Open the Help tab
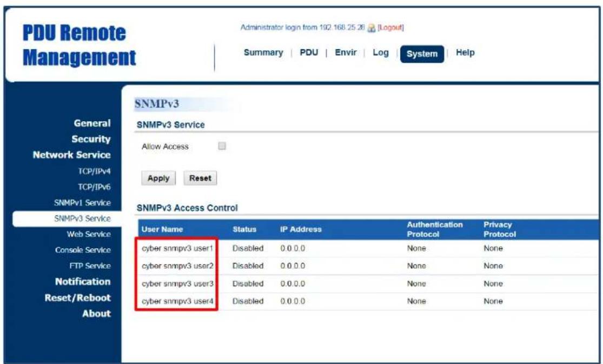The image size is (603, 364). [465, 52]
